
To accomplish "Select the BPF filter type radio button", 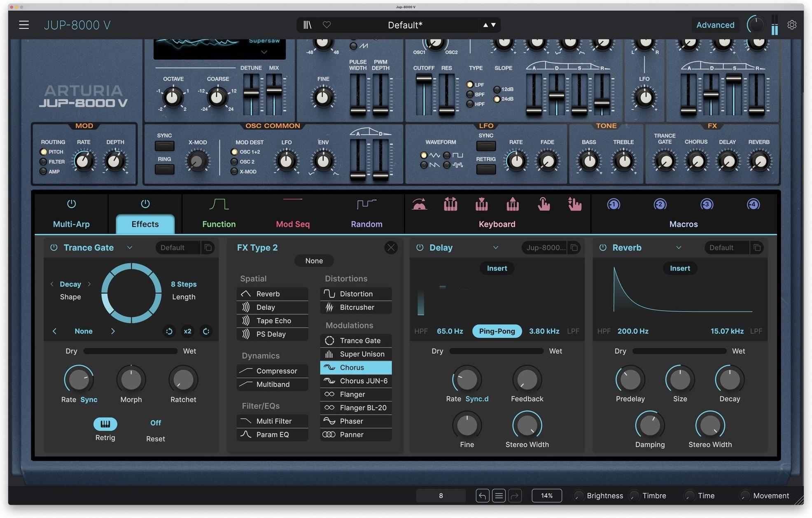I will [470, 94].
